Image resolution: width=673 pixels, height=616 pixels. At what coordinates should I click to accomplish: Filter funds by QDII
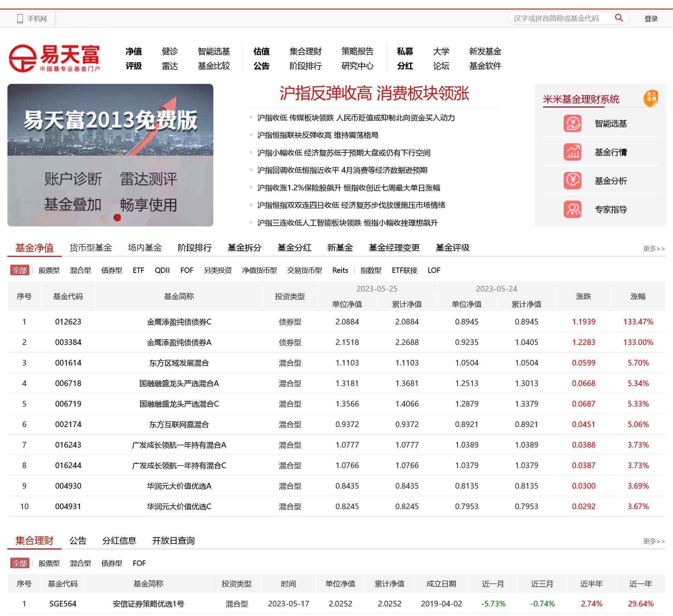162,270
